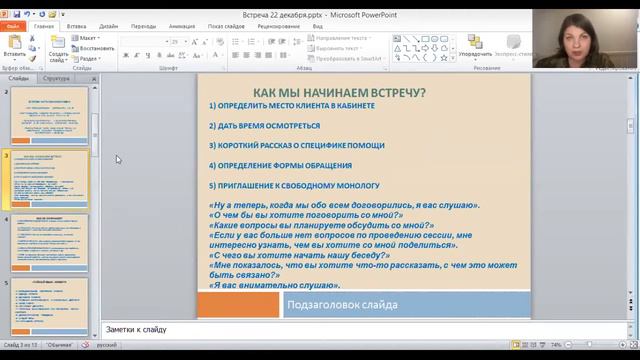Select slide 4 thumbnail
Viewport: 640px width, 360px height.
[49, 243]
